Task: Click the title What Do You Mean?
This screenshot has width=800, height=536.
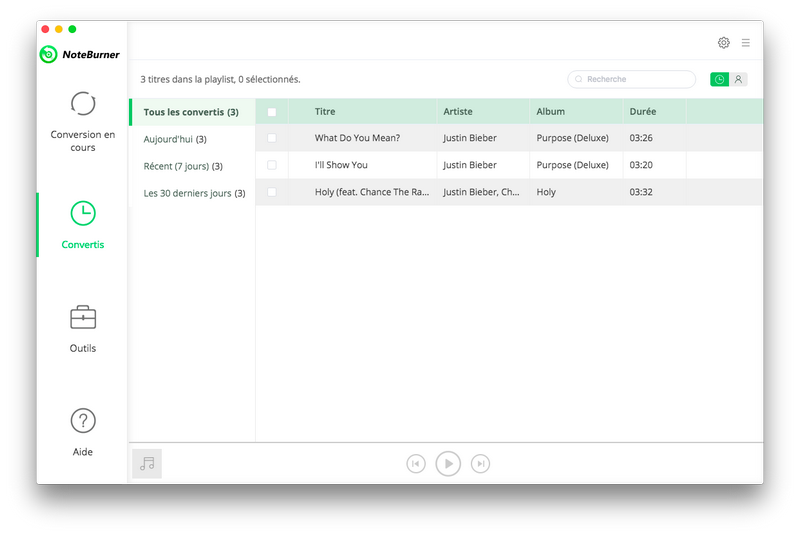Action: [357, 138]
